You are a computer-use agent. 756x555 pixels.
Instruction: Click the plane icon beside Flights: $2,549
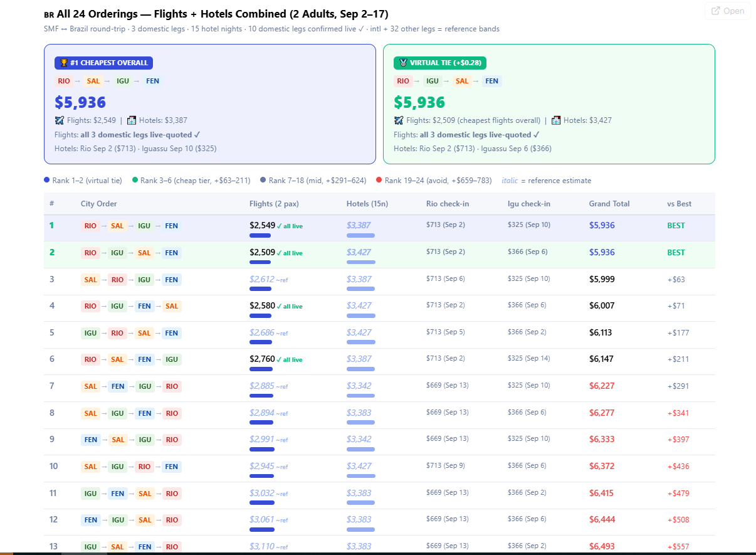click(x=60, y=120)
